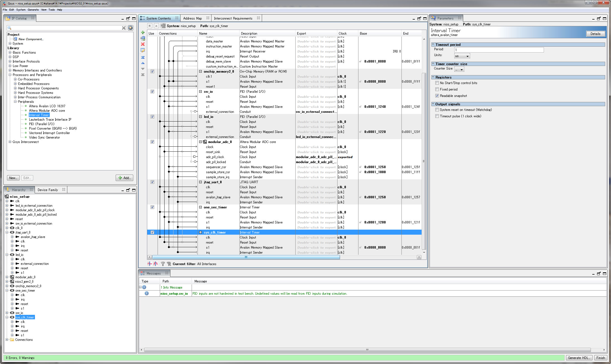Click the red X remove component icon

pyautogui.click(x=143, y=44)
